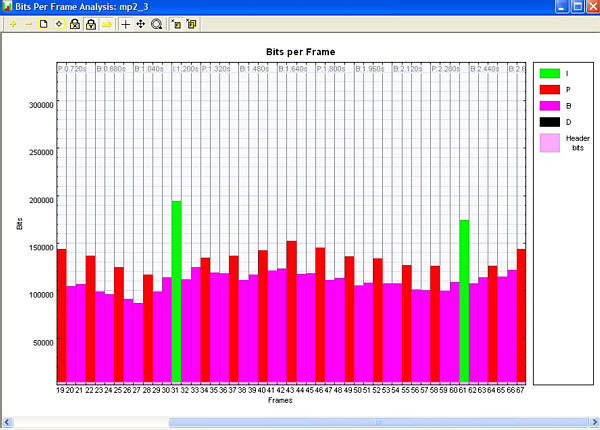600x430 pixels.
Task: Click the padlock icon left of yellow arrow
Action: click(x=91, y=22)
